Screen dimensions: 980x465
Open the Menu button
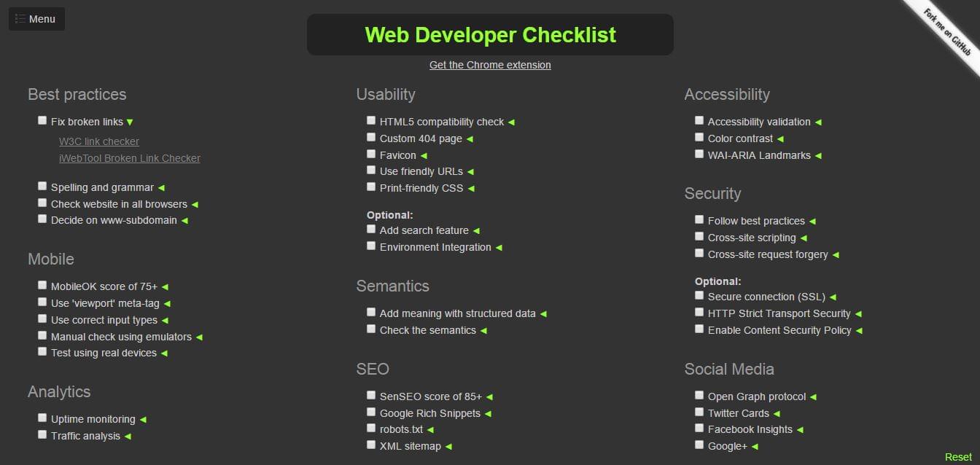pyautogui.click(x=36, y=19)
